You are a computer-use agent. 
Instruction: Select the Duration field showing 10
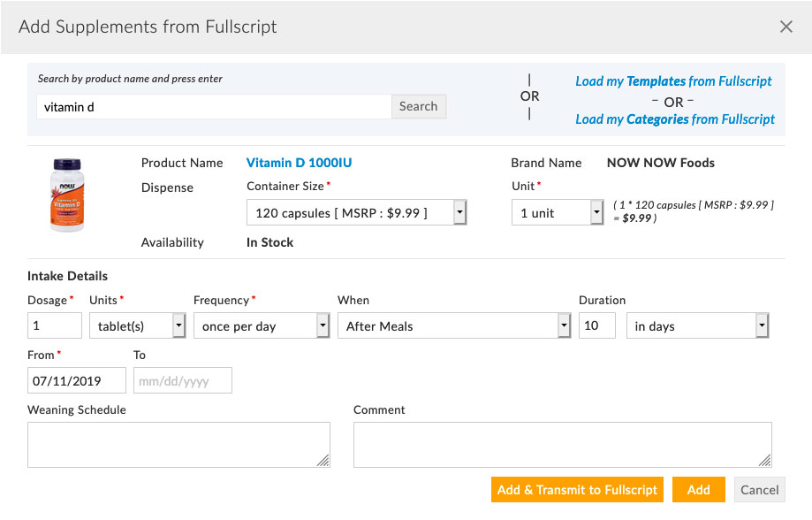[596, 325]
